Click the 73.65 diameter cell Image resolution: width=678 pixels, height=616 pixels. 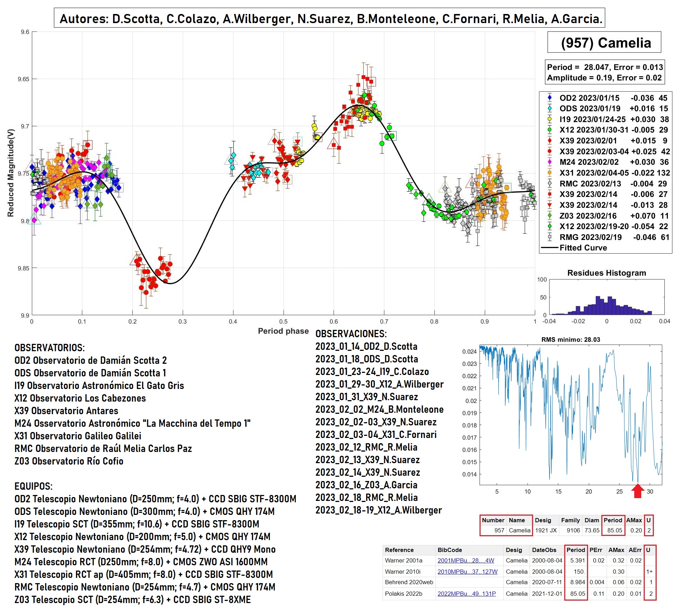click(592, 530)
